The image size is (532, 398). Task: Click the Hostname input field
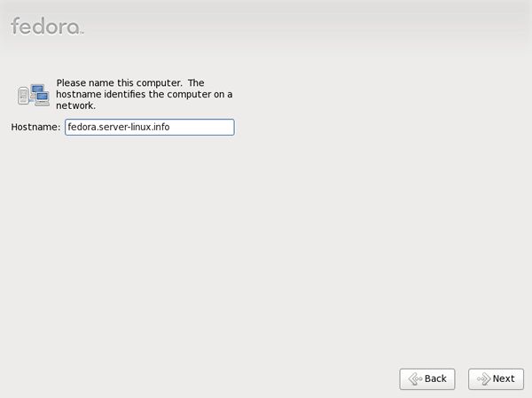pyautogui.click(x=150, y=127)
